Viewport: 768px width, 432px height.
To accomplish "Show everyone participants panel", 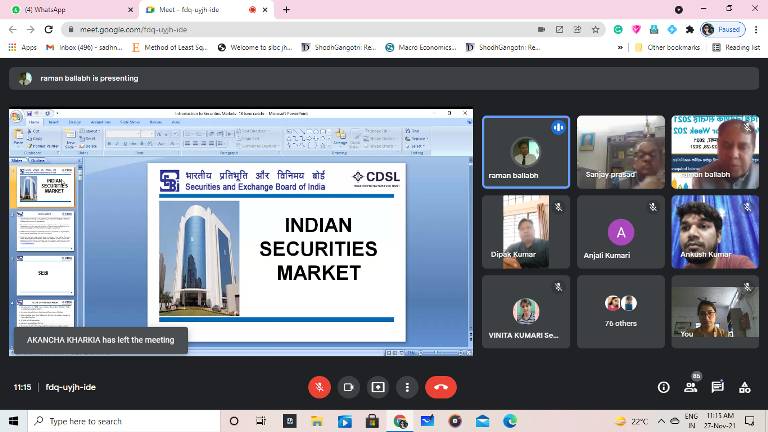I will [x=691, y=387].
